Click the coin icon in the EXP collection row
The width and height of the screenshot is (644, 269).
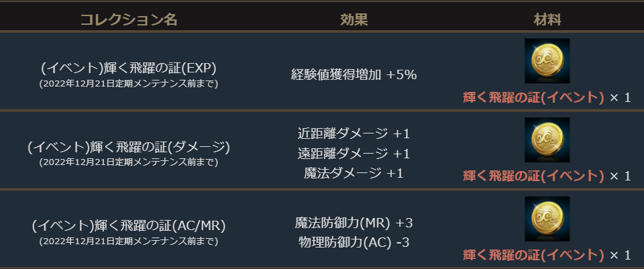547,61
